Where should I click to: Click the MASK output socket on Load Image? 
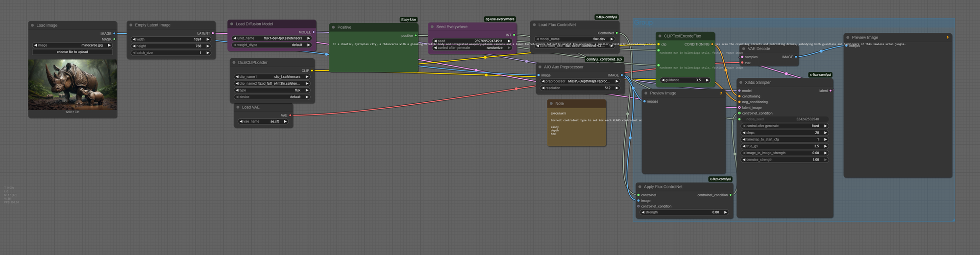click(114, 39)
